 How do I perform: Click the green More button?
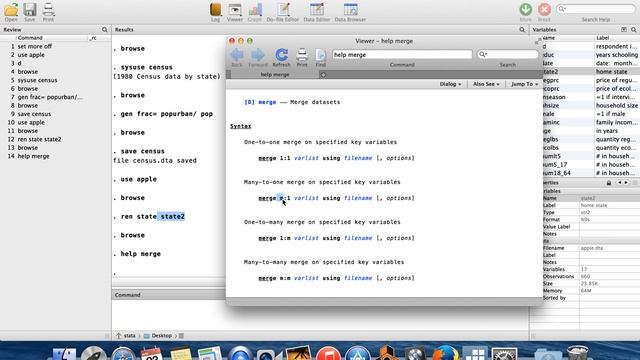(526, 11)
